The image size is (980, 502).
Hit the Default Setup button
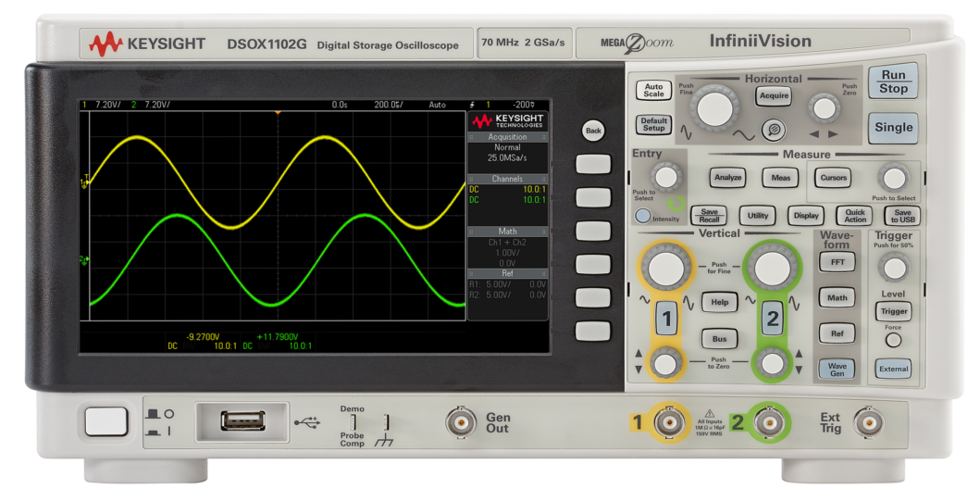(x=653, y=124)
